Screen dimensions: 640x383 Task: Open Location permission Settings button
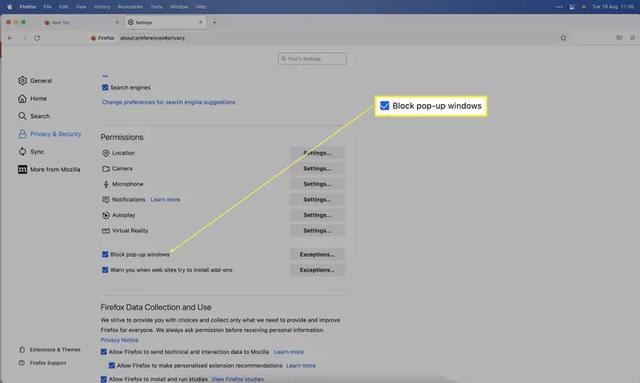[x=317, y=153]
